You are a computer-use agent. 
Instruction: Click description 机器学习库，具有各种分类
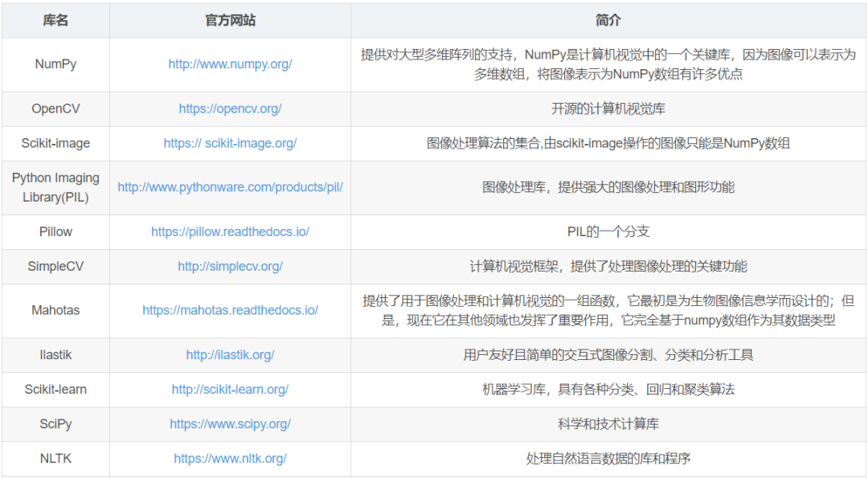click(x=608, y=390)
